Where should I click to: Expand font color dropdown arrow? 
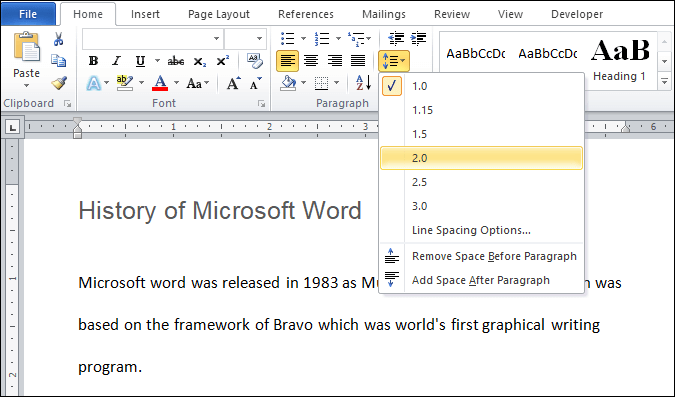point(176,83)
